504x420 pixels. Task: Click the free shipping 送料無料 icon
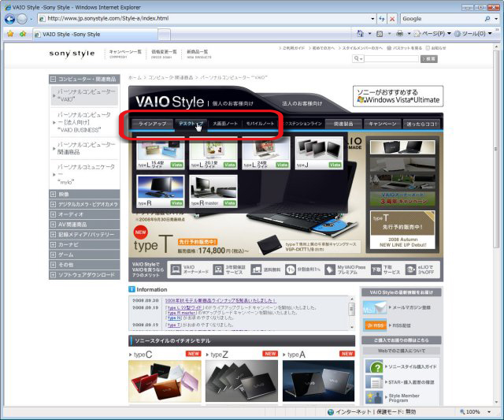256,269
